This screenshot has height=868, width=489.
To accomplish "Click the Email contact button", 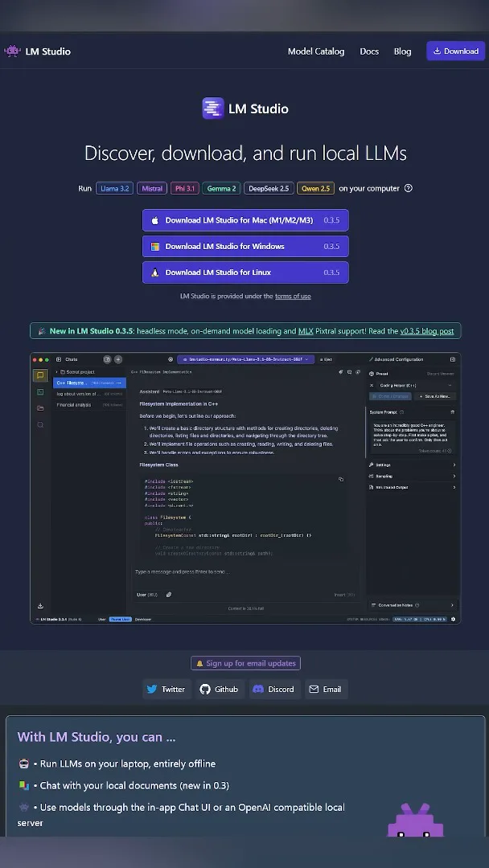I will tap(327, 690).
